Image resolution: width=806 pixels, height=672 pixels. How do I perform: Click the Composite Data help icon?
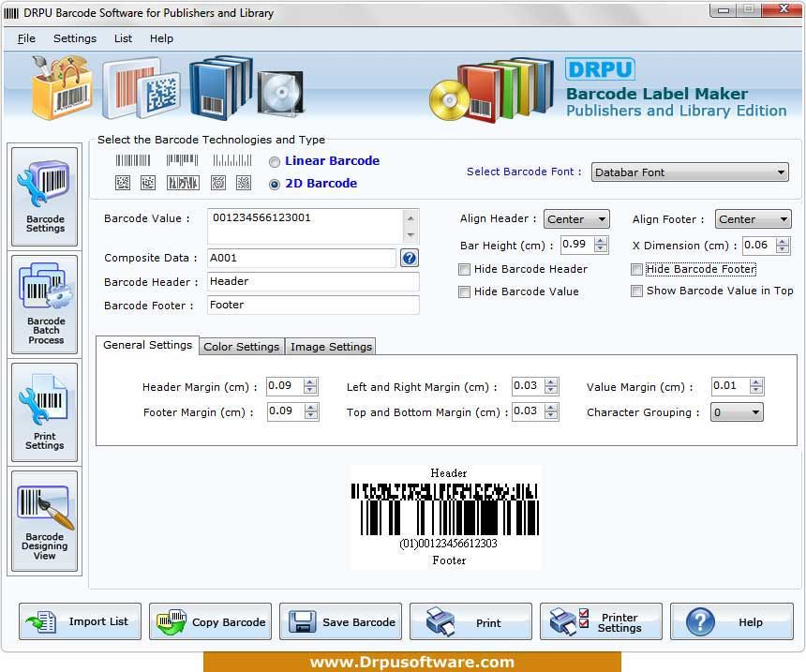[x=410, y=258]
